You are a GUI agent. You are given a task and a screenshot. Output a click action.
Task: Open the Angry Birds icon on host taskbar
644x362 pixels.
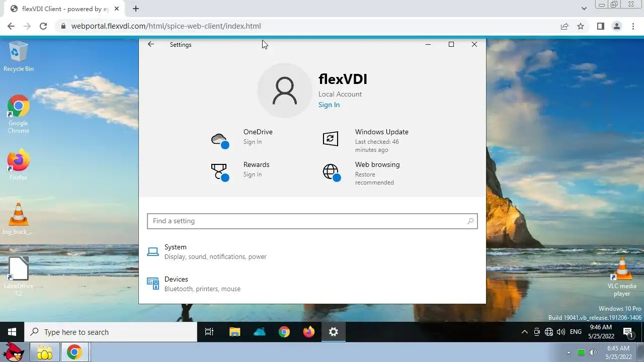point(14,352)
